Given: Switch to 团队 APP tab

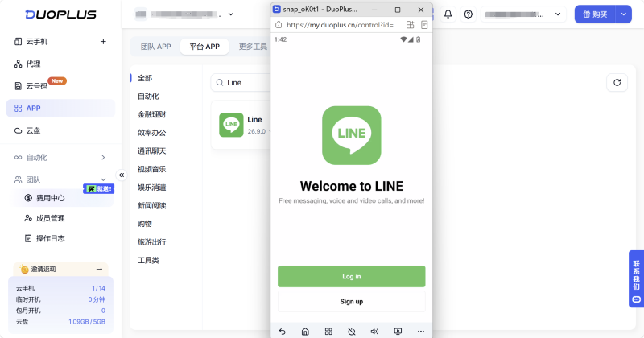Looking at the screenshot, I should (x=155, y=47).
